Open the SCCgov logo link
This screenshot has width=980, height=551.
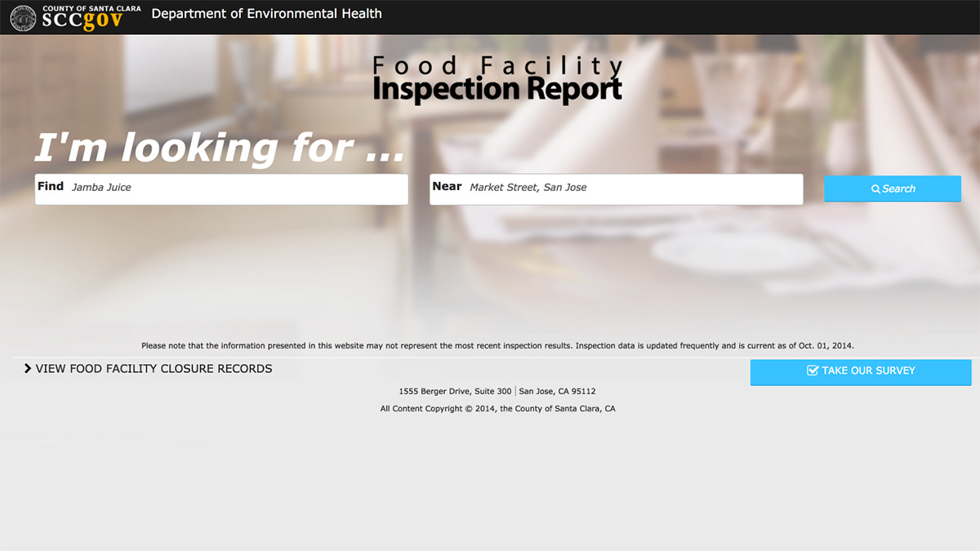coord(76,17)
